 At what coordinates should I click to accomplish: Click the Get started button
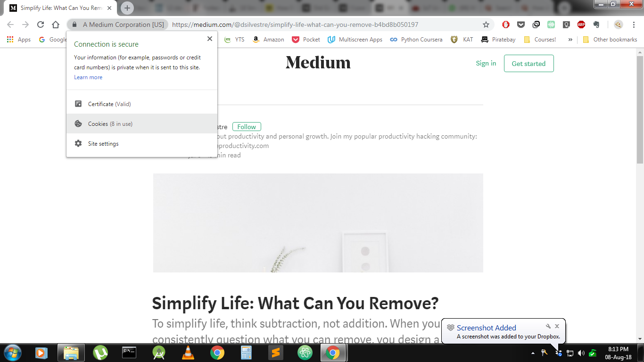pos(528,64)
